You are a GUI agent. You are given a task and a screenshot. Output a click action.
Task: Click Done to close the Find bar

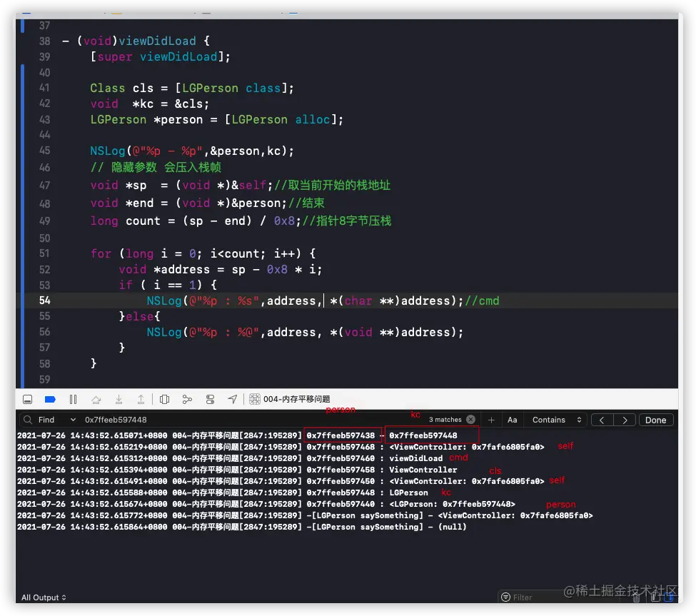click(655, 420)
